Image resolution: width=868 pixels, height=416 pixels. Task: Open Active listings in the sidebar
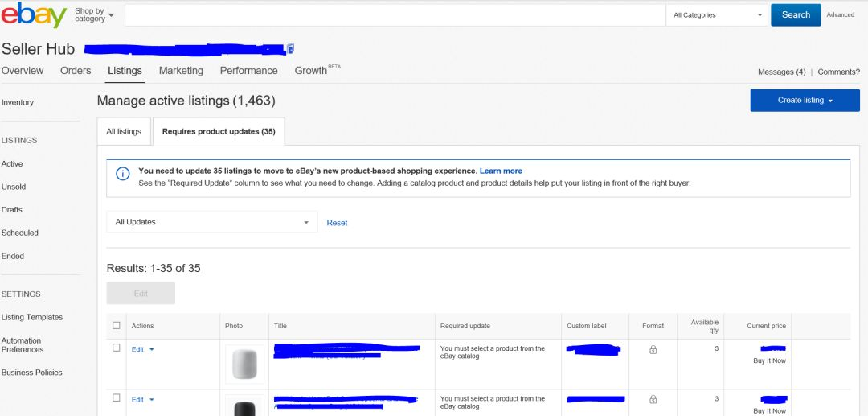(12, 164)
